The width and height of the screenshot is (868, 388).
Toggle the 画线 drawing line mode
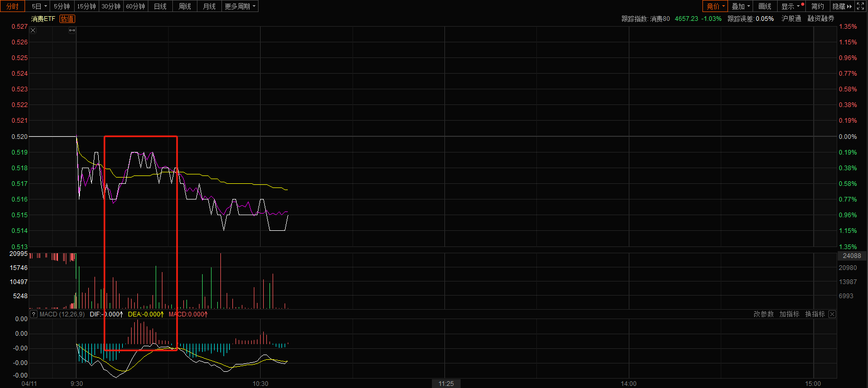(x=765, y=6)
